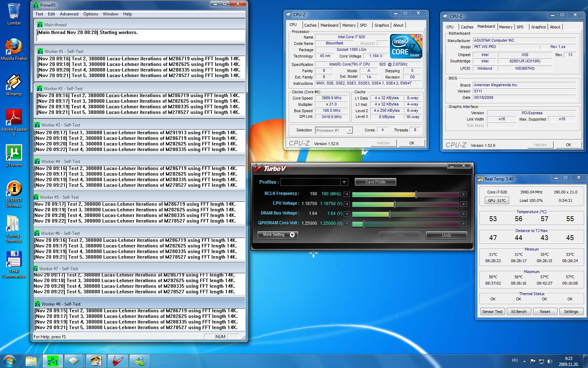This screenshot has width=588, height=368.
Task: Decrease CPU Voltage with the left arrow
Action: tap(346, 204)
